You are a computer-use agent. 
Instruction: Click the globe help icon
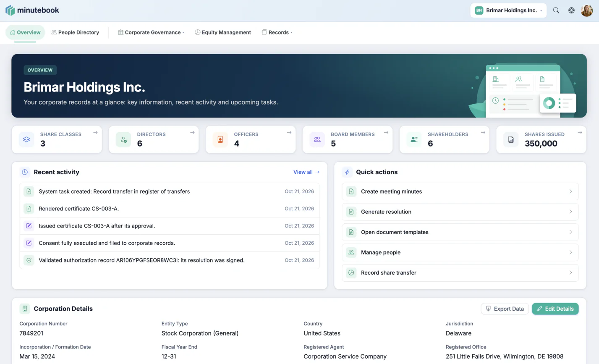(571, 10)
